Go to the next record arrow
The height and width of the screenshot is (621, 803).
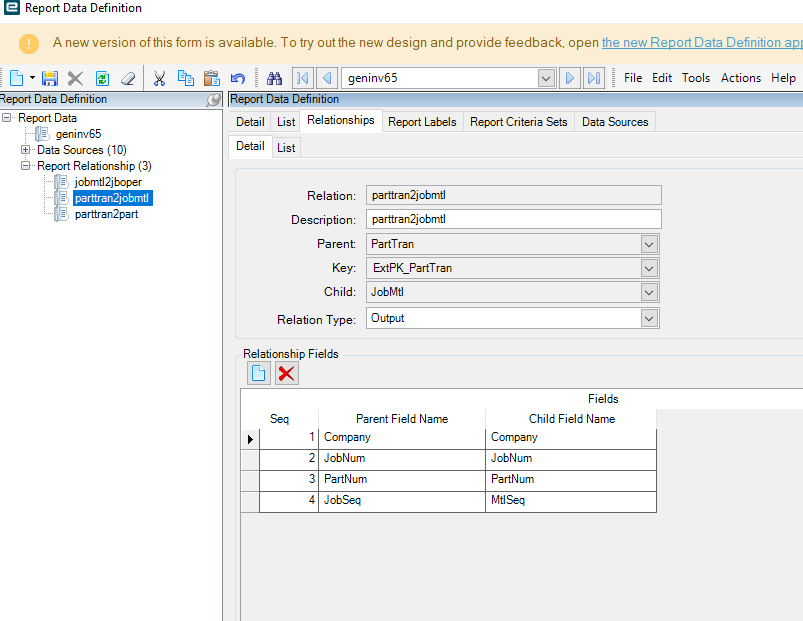click(569, 78)
